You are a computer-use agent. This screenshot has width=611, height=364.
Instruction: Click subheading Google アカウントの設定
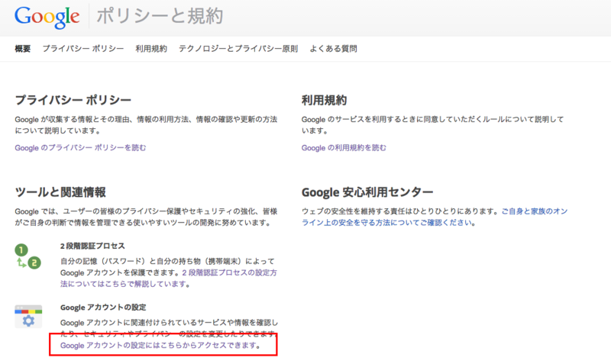pos(103,308)
